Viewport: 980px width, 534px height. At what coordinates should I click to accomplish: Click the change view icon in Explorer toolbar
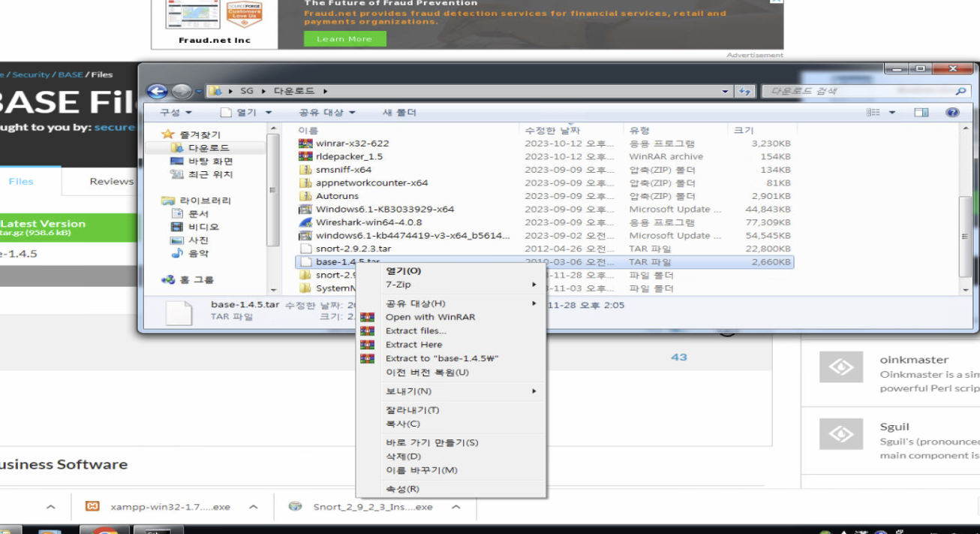point(873,113)
